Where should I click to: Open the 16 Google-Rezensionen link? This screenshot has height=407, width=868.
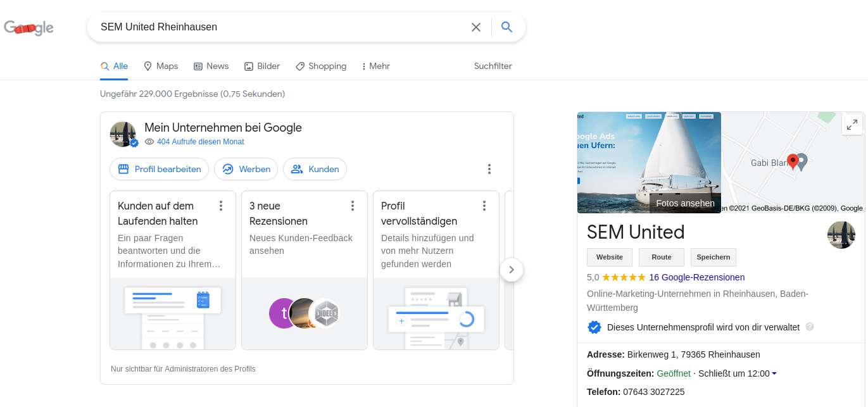click(697, 277)
